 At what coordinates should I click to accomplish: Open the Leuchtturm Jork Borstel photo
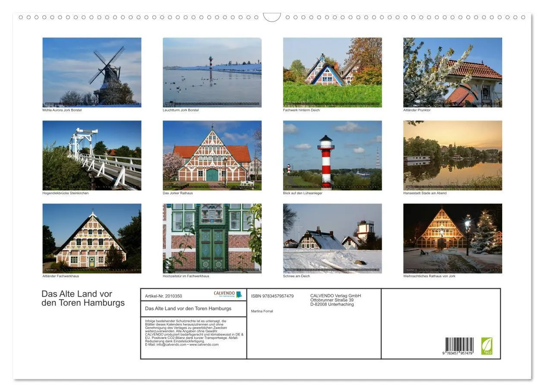[212, 72]
